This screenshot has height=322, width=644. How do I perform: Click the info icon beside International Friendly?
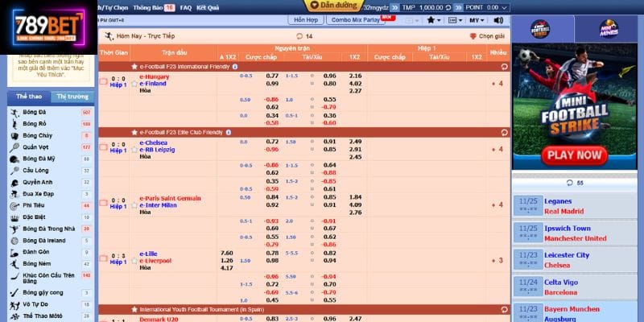coord(235,67)
